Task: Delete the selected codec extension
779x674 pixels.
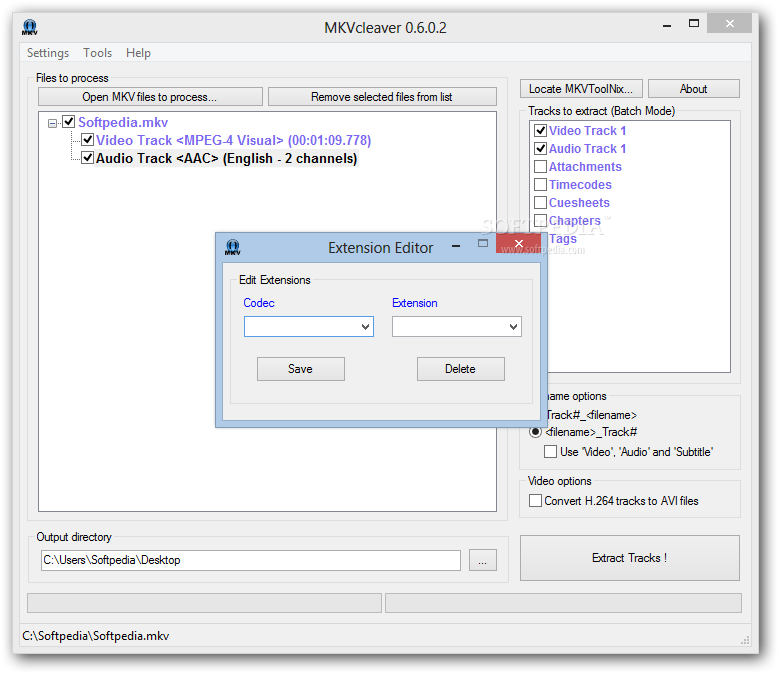Action: 461,369
